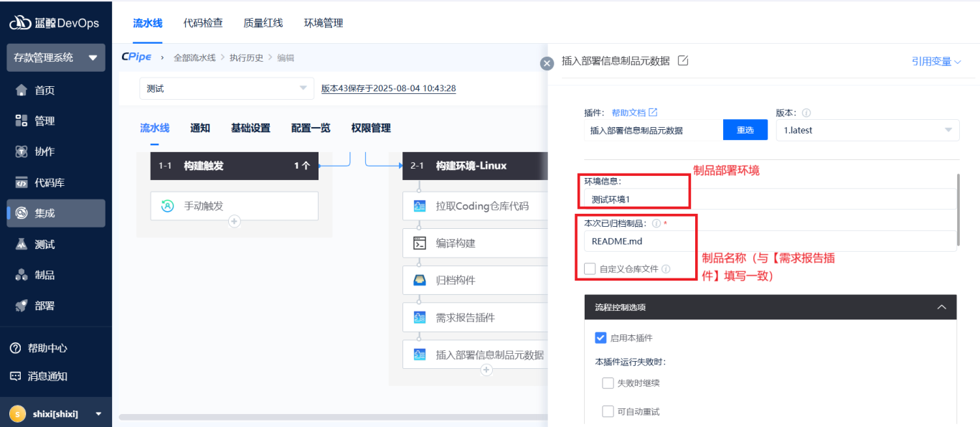Click the 代码库 icon in sidebar

[x=22, y=182]
